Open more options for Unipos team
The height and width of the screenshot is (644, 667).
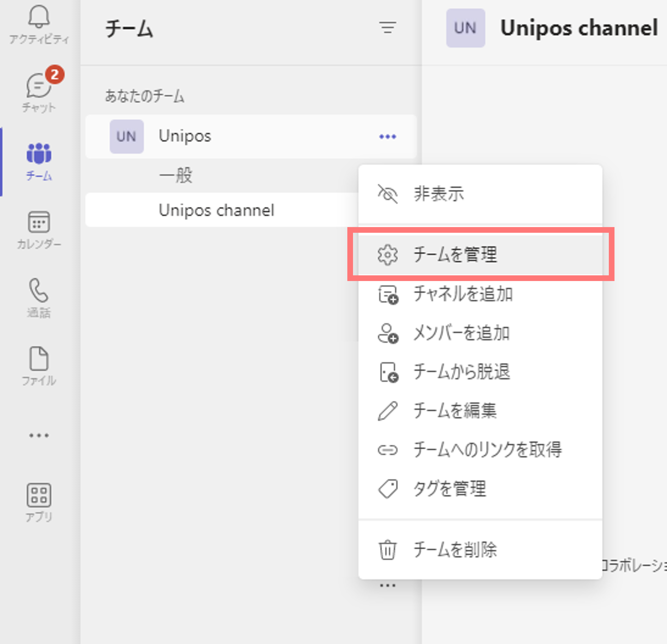(x=387, y=137)
